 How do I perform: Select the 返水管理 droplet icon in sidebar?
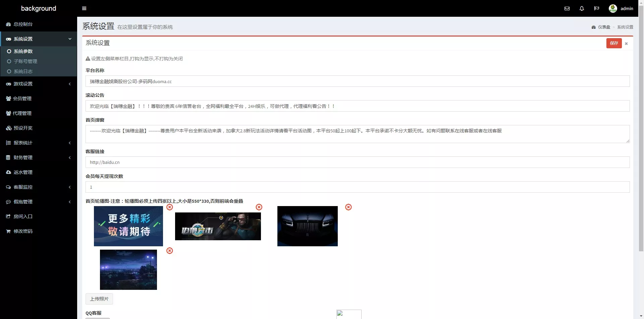click(x=8, y=172)
